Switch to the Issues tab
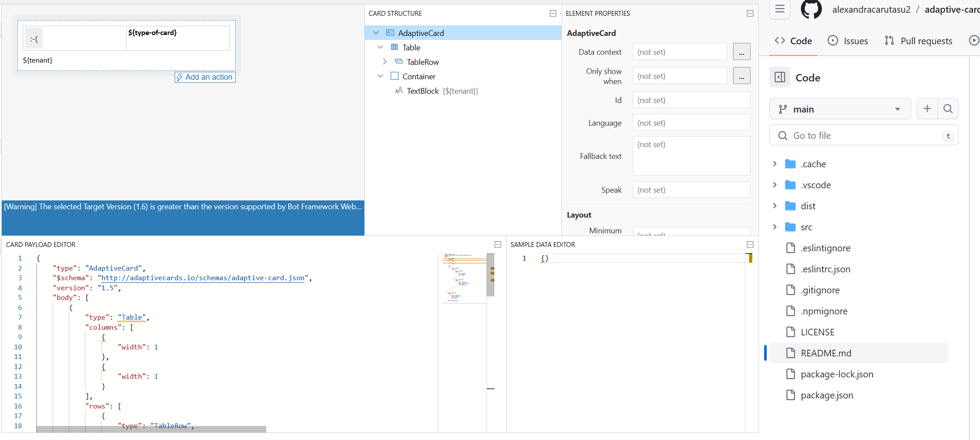The height and width of the screenshot is (440, 980). click(x=848, y=40)
